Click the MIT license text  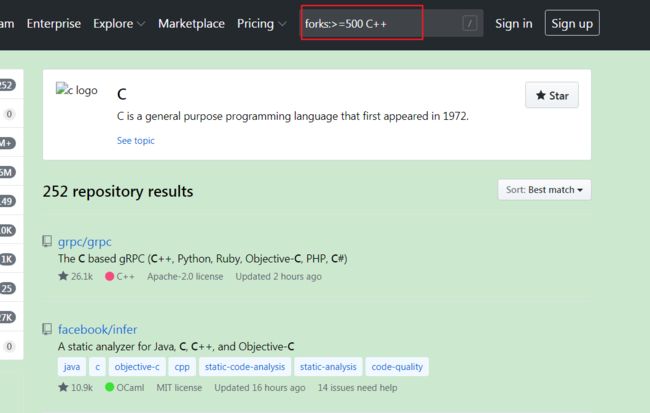[179, 388]
